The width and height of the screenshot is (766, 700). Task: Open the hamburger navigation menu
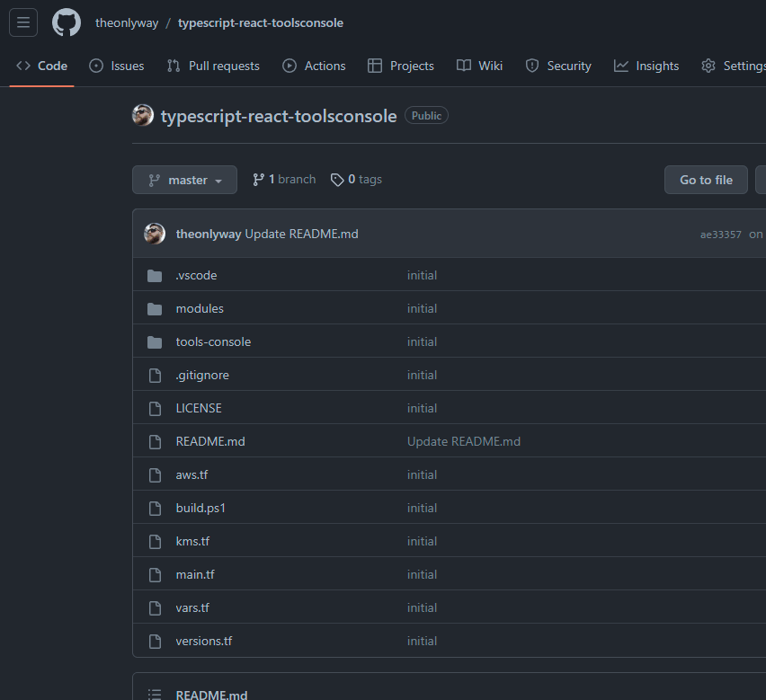pos(23,22)
